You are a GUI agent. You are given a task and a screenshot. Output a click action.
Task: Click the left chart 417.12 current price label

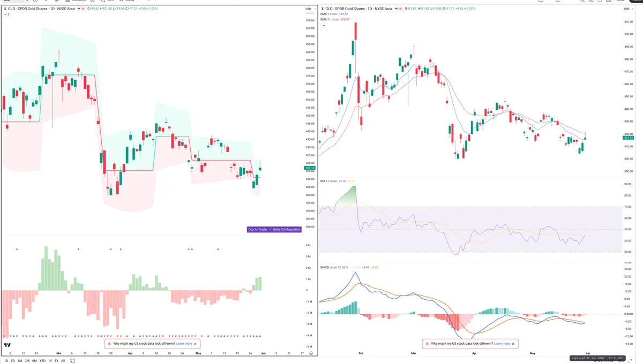pos(309,168)
